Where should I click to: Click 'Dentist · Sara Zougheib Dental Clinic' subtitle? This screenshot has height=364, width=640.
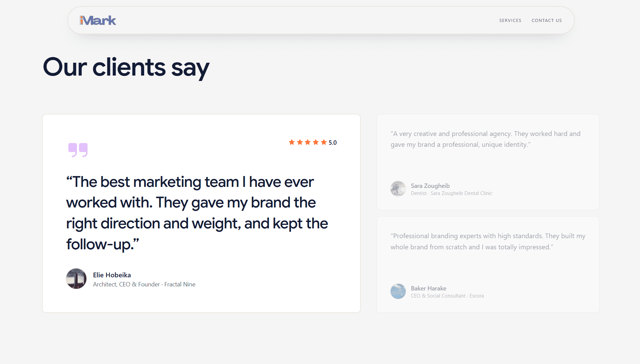click(x=452, y=193)
